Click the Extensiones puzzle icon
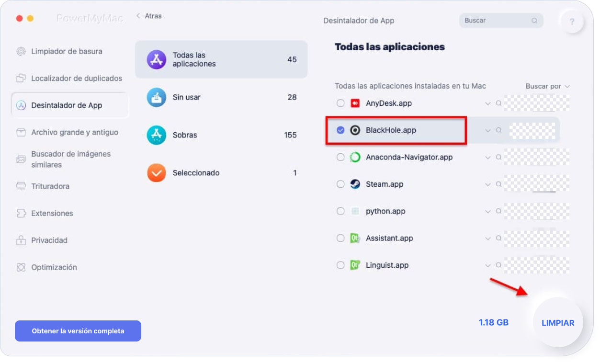This screenshot has width=600, height=364. point(21,213)
